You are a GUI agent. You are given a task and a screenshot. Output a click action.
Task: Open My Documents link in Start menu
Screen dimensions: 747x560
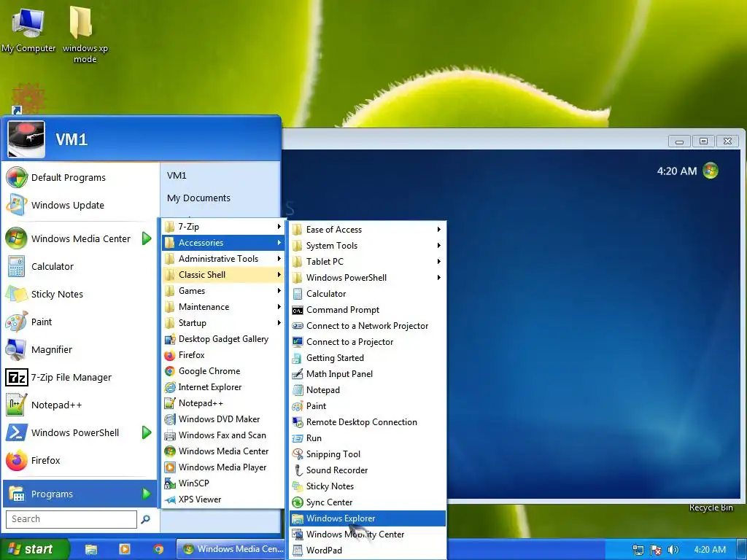point(198,198)
